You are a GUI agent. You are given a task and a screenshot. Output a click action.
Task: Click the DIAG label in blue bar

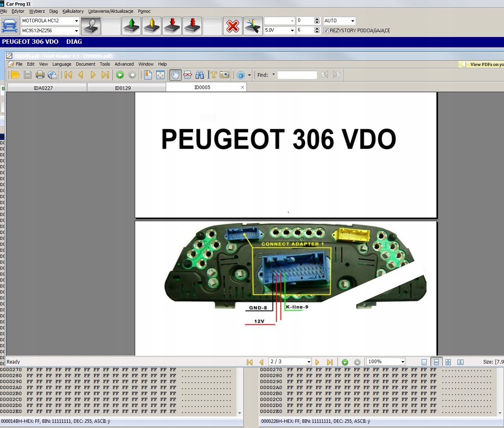point(74,42)
